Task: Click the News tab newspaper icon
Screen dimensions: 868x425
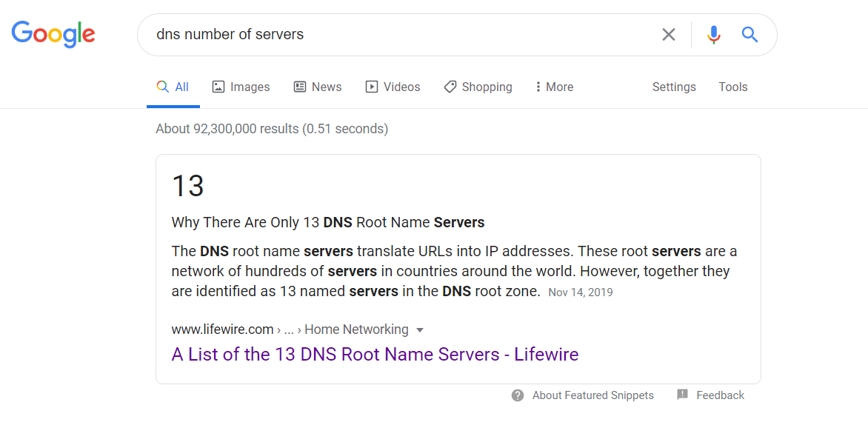Action: point(300,87)
